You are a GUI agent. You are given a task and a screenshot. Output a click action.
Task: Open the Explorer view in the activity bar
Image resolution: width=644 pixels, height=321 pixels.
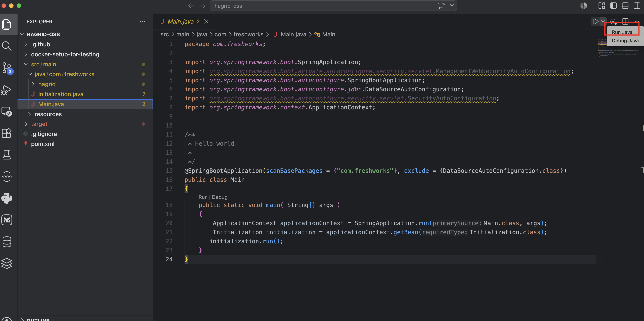[7, 24]
